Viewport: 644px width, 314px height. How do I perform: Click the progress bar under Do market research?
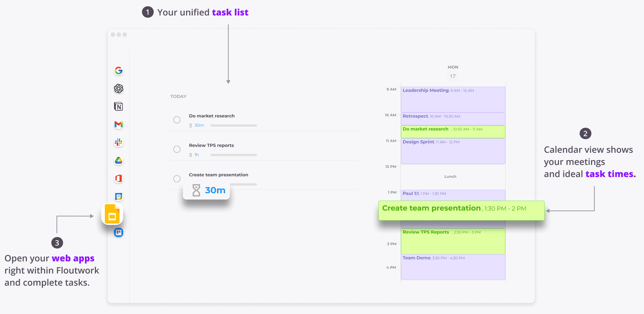[x=234, y=126]
